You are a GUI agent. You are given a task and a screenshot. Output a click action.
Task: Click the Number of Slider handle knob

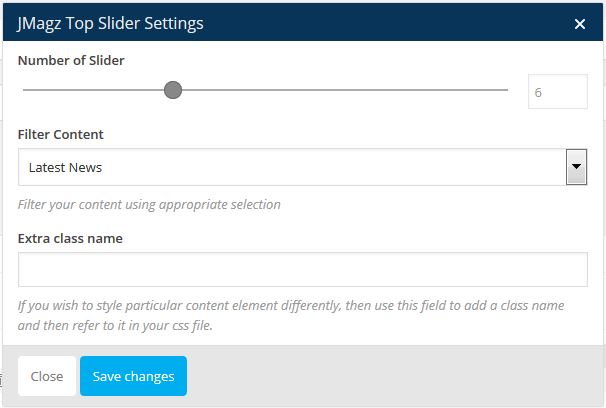click(x=172, y=91)
